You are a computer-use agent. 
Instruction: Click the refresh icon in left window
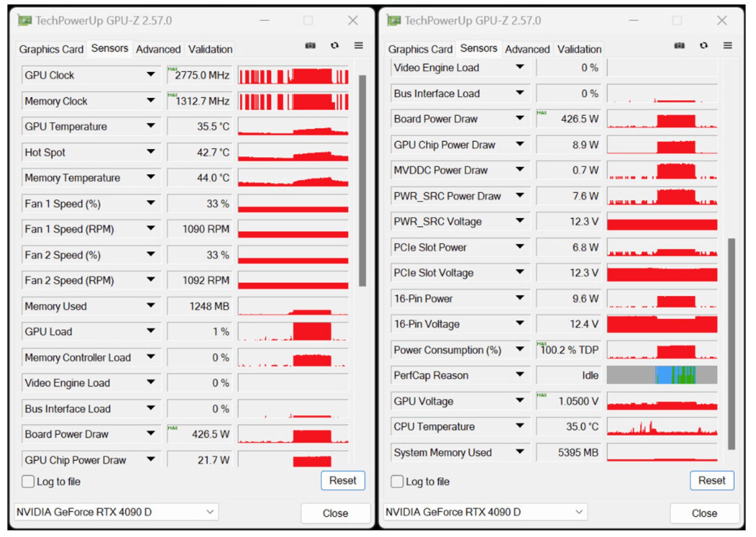[335, 46]
